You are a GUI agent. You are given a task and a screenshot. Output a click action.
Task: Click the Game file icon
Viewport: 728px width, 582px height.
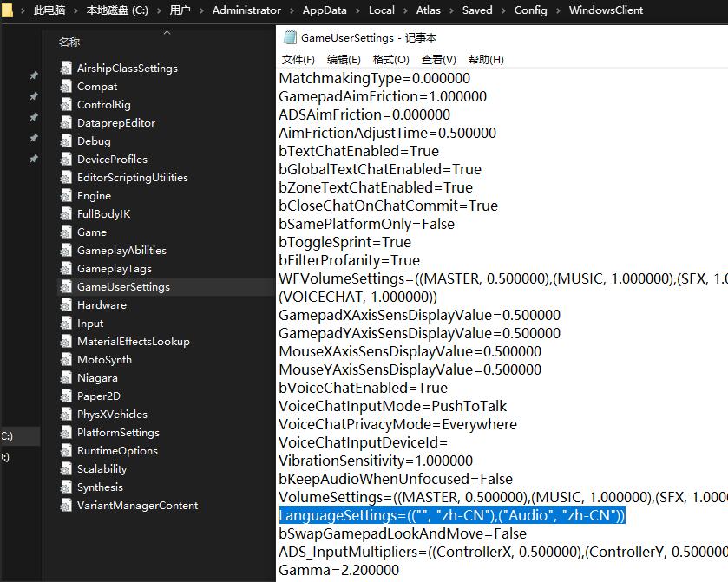tap(66, 232)
